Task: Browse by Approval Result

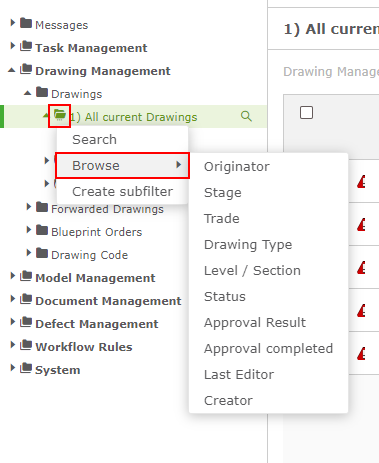Action: click(x=268, y=322)
